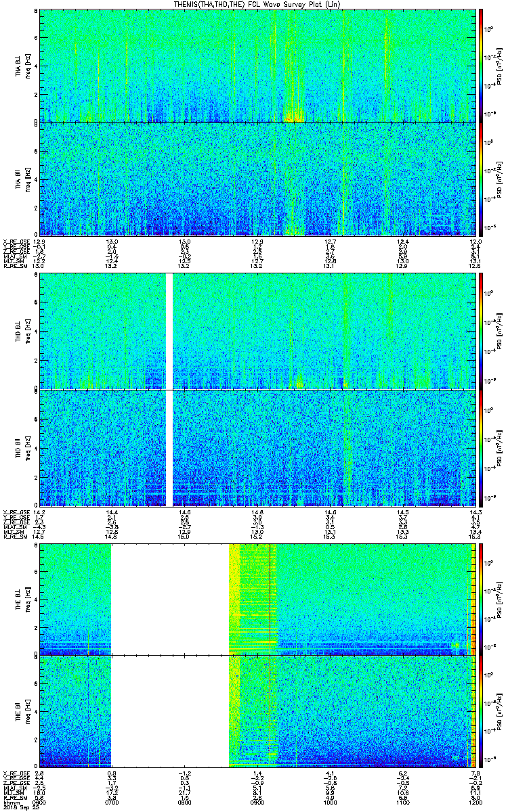Click the '1100' time tick label

402,802
